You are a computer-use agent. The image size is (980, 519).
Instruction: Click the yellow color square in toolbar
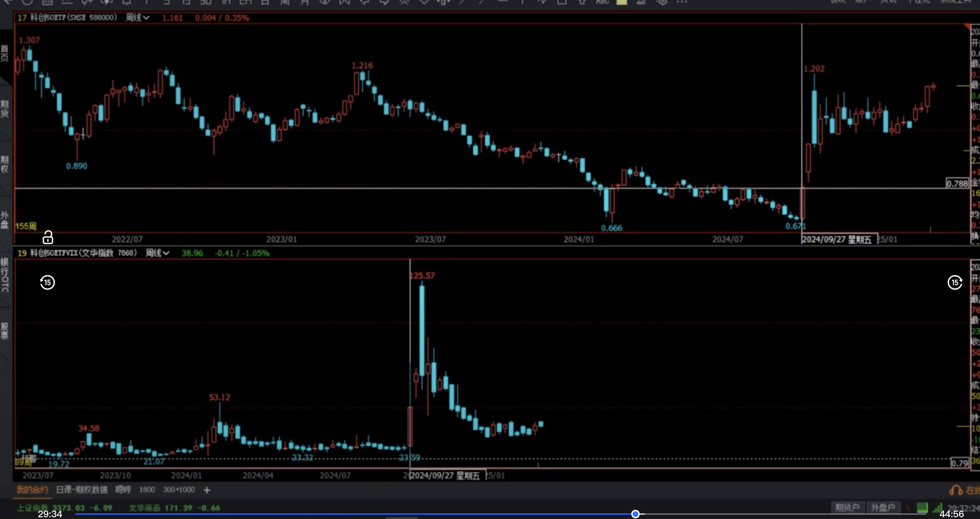(622, 2)
